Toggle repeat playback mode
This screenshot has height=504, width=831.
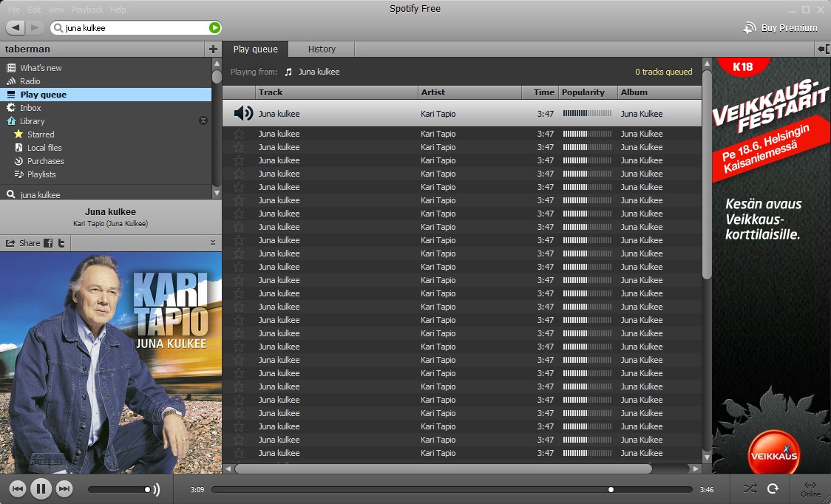coord(773,488)
